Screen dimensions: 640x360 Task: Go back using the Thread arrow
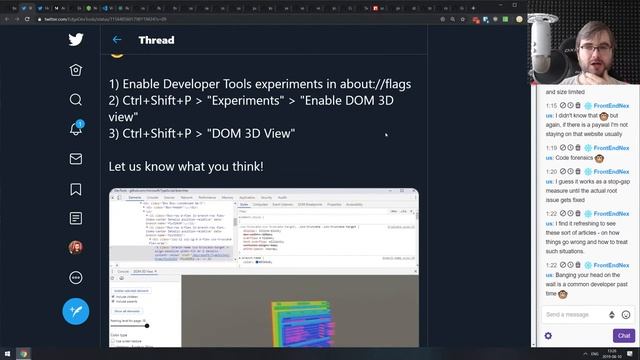117,40
